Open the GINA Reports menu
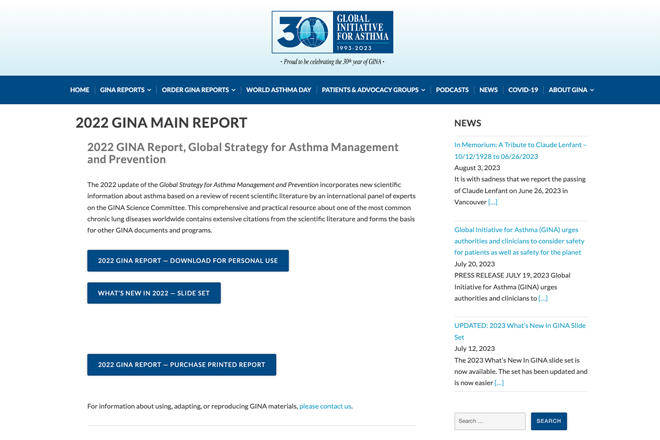This screenshot has width=660, height=440. (x=122, y=90)
